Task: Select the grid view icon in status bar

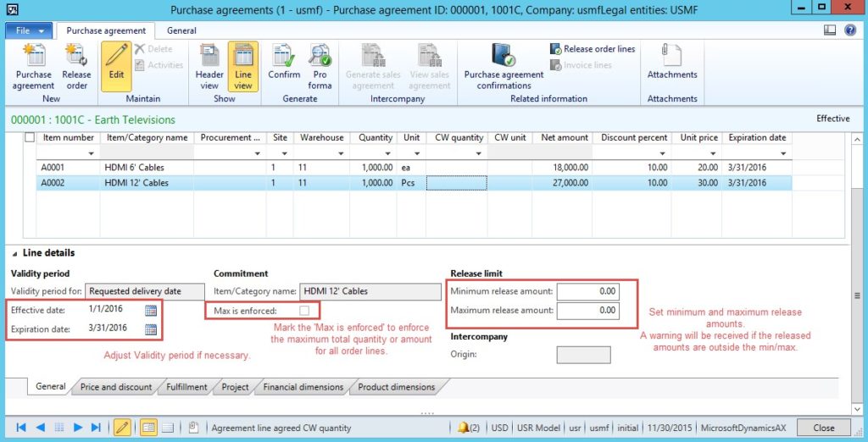Action: [x=168, y=427]
